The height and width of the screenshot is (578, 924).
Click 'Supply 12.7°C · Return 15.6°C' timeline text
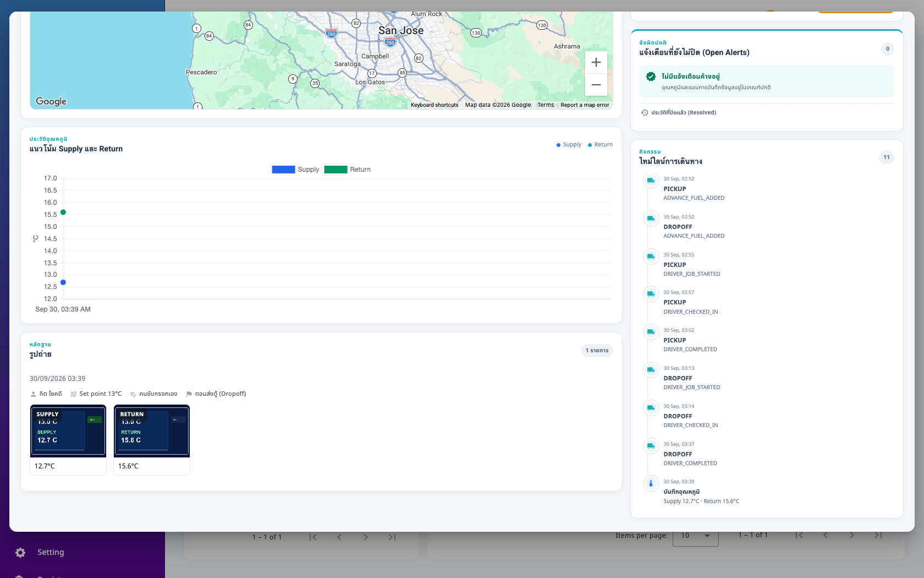click(701, 501)
